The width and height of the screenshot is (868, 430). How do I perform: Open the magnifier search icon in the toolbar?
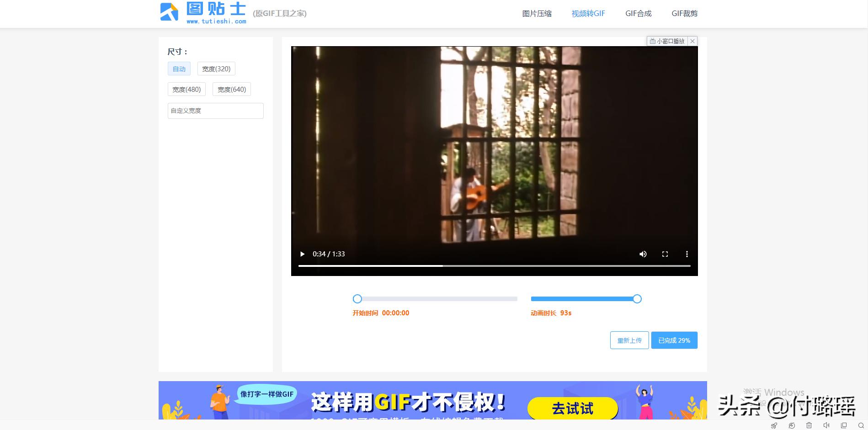tap(861, 425)
